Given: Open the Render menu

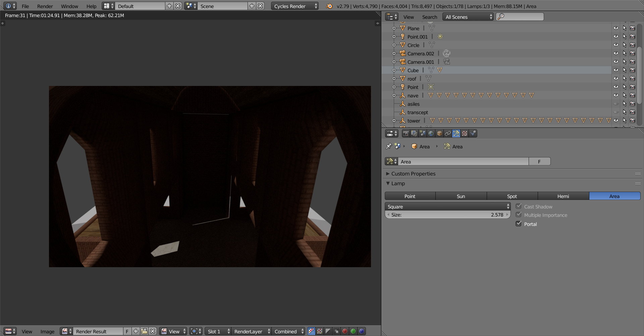Looking at the screenshot, I should [x=45, y=6].
